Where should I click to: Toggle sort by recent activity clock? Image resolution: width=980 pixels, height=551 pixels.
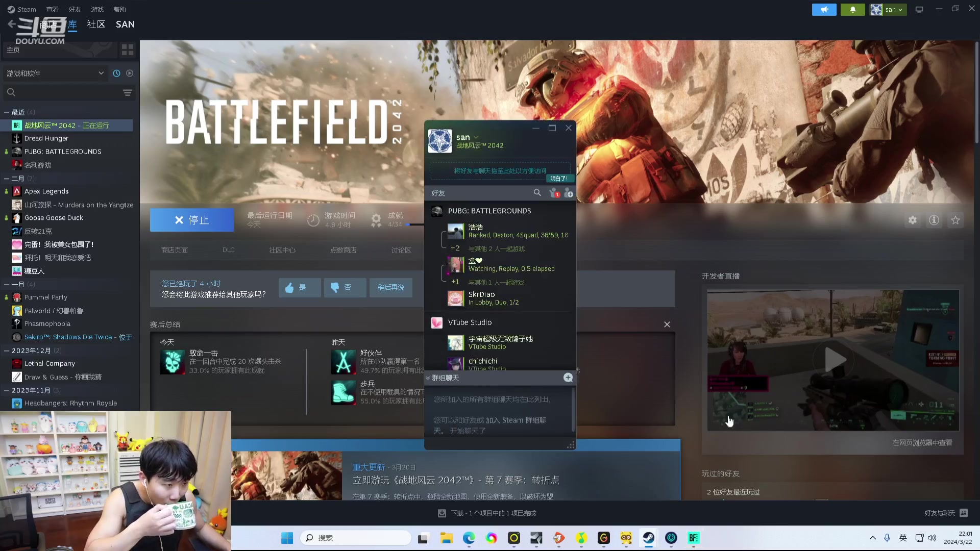tap(116, 73)
